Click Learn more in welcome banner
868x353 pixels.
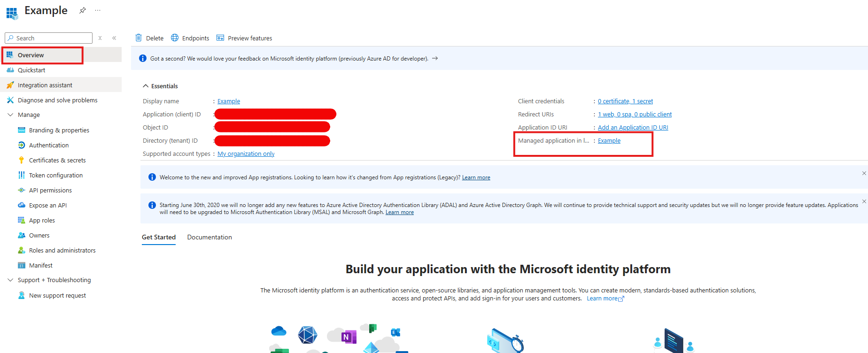[x=476, y=177]
